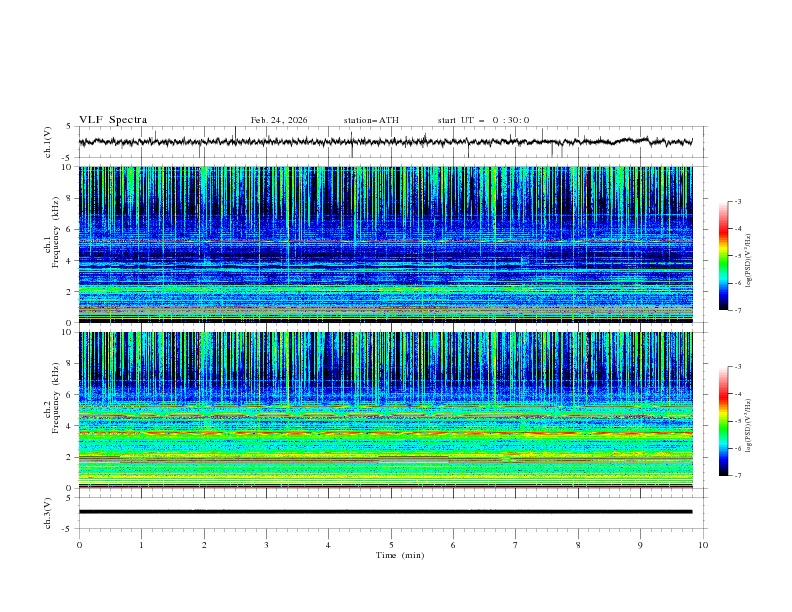The image size is (792, 612).
Task: Click time axis tick label "8"
Action: (578, 545)
